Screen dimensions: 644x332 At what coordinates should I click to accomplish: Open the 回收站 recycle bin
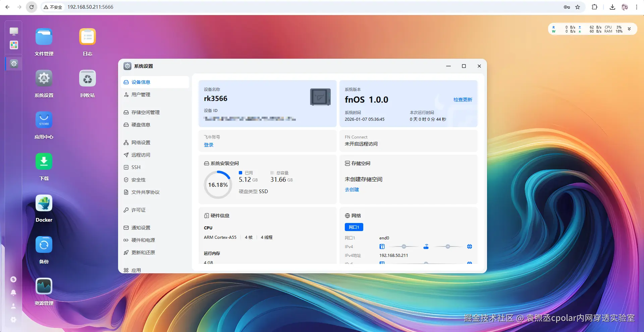(x=88, y=78)
